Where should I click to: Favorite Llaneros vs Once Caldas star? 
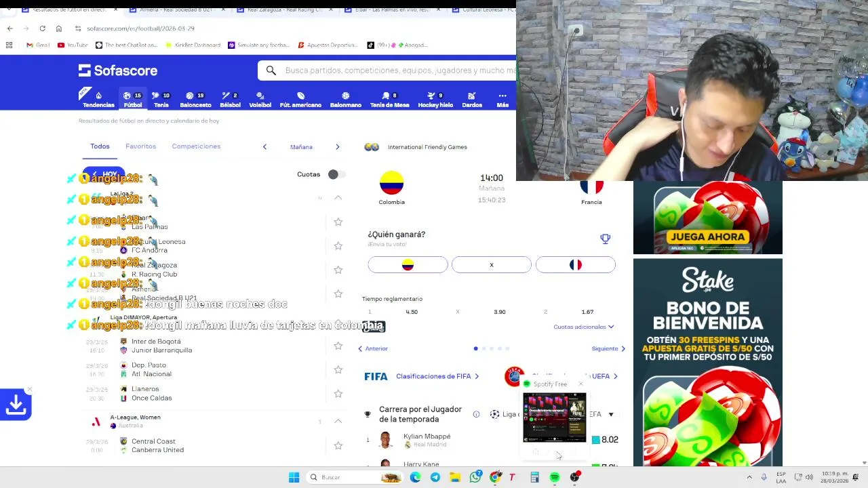(338, 393)
